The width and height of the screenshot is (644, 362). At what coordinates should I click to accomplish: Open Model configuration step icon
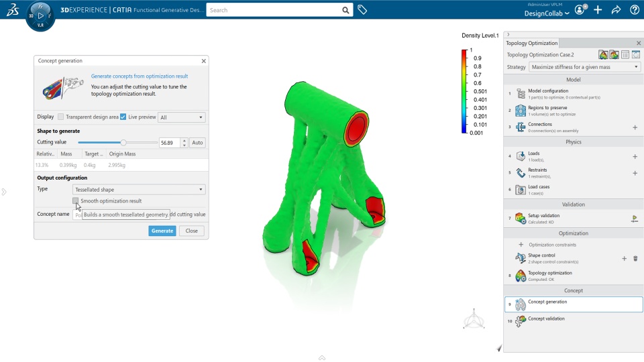521,94
